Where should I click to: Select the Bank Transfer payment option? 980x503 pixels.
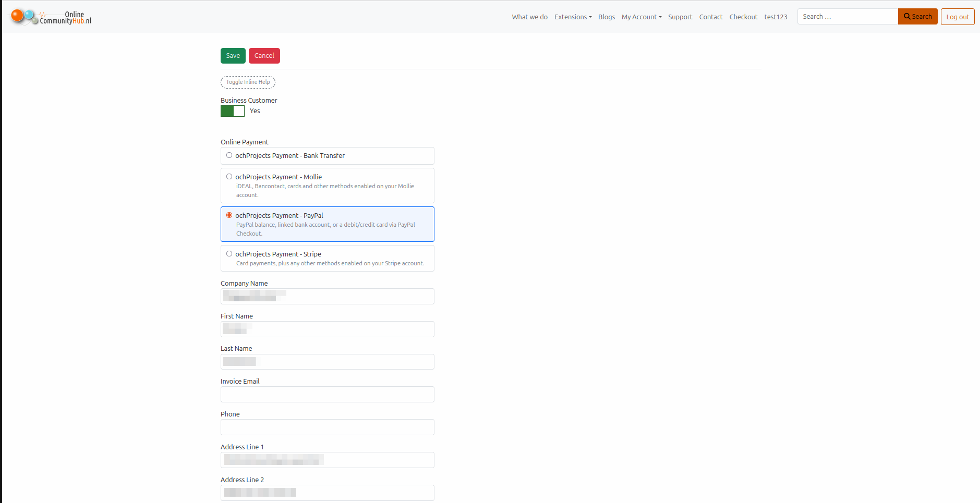pyautogui.click(x=229, y=155)
